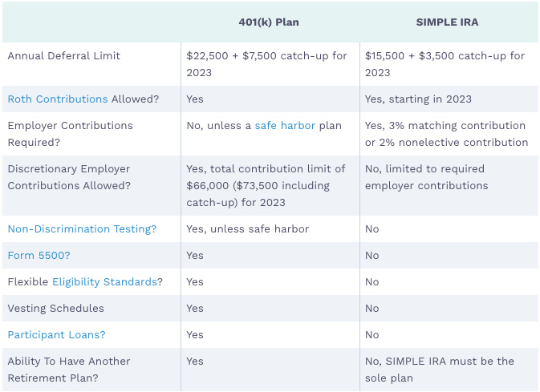Click the 401(k) Plan column header
This screenshot has width=540, height=392.
coord(269,22)
